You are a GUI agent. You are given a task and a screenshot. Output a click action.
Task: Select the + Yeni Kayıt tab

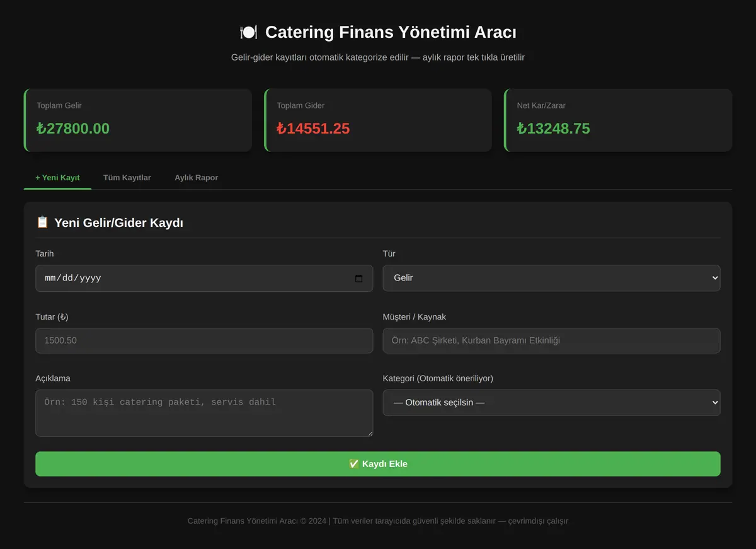click(x=57, y=178)
